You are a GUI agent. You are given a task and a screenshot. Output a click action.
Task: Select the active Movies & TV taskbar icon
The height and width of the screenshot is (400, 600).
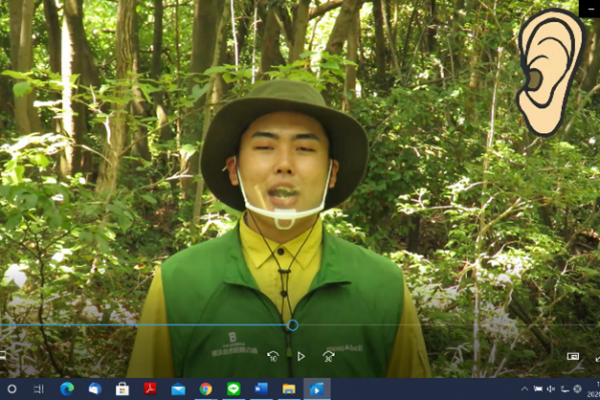316,388
